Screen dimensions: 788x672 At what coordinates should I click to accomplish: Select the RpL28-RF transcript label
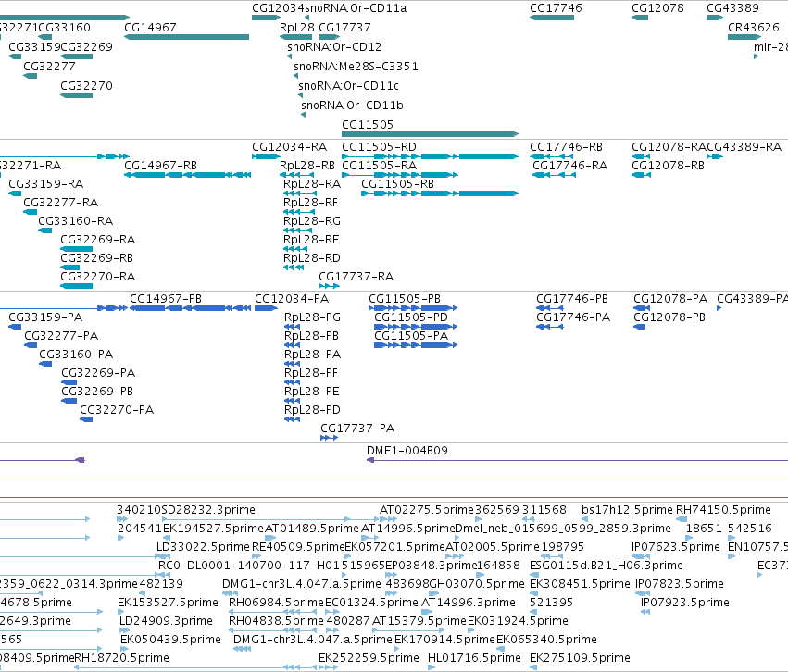click(310, 203)
